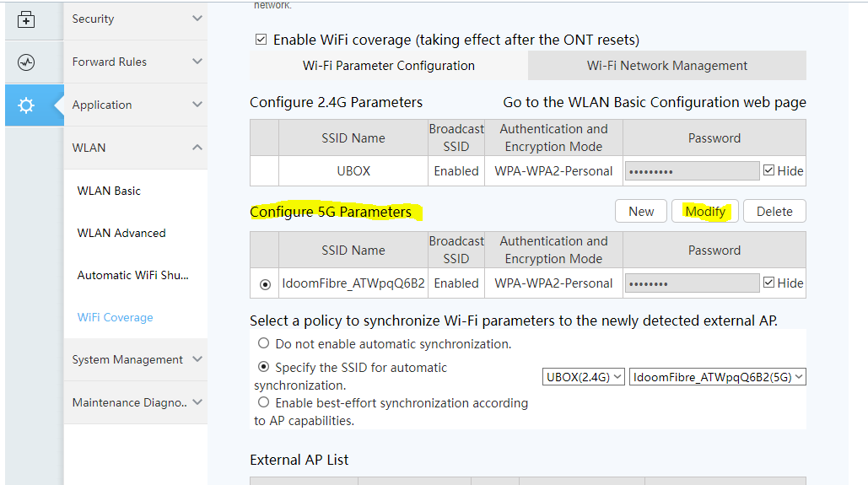
Task: Expand the Security menu section
Action: pyautogui.click(x=135, y=19)
